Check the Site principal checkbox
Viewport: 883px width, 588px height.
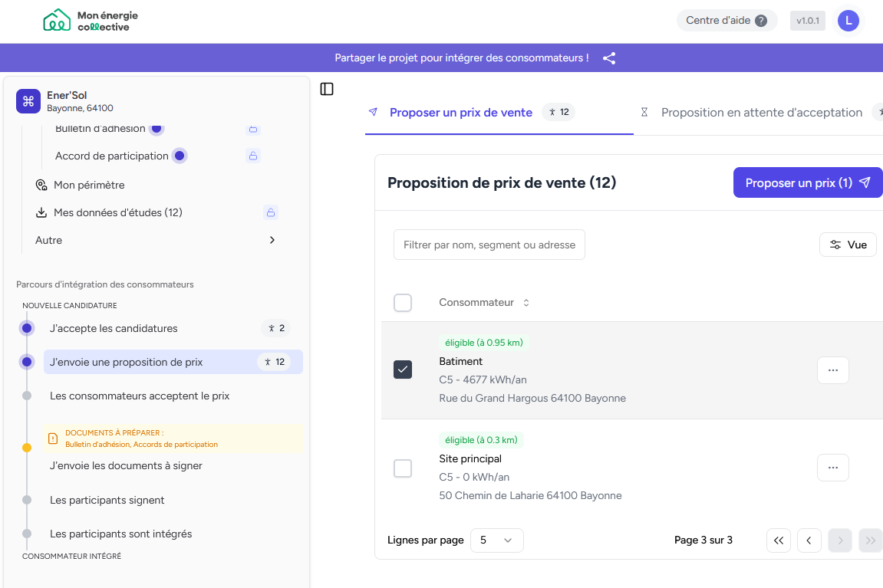tap(403, 468)
